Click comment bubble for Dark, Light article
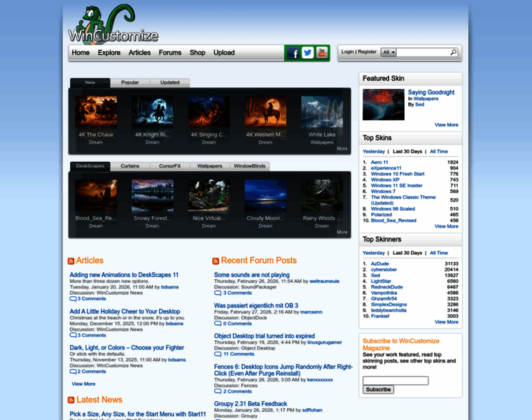 pos(73,372)
